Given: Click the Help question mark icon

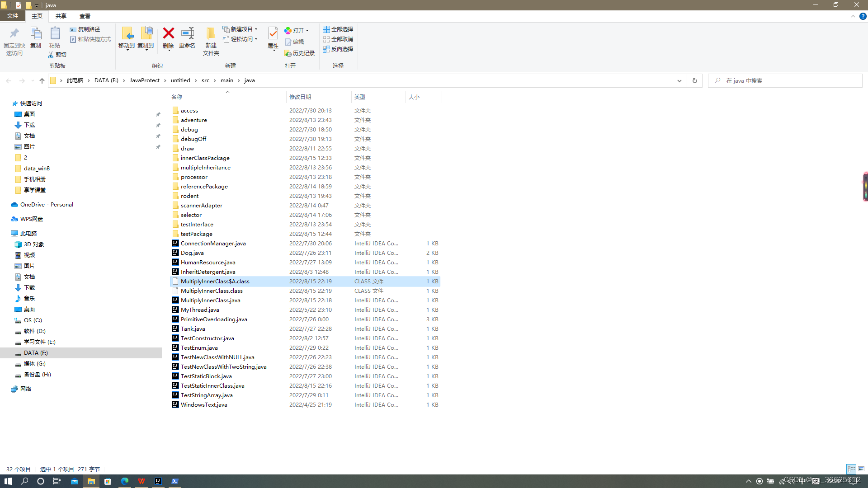Looking at the screenshot, I should pyautogui.click(x=863, y=16).
